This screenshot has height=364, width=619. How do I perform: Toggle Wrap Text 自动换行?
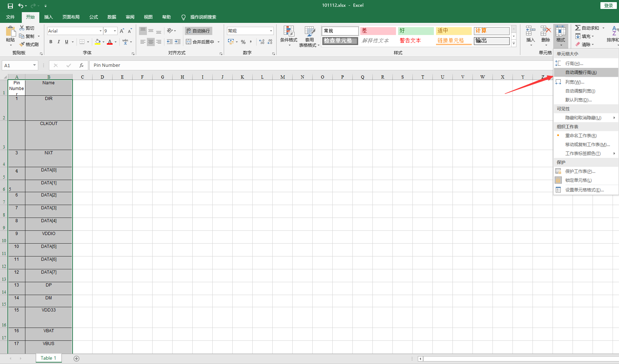[x=198, y=31]
